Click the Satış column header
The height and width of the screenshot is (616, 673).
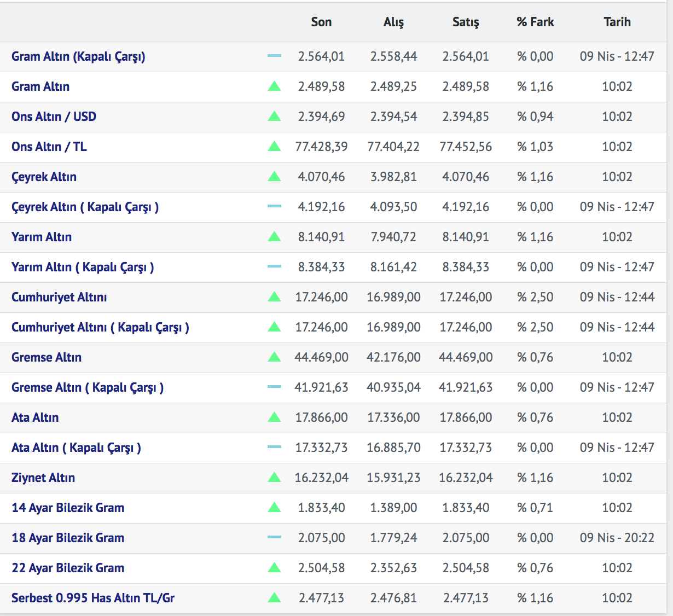point(466,22)
